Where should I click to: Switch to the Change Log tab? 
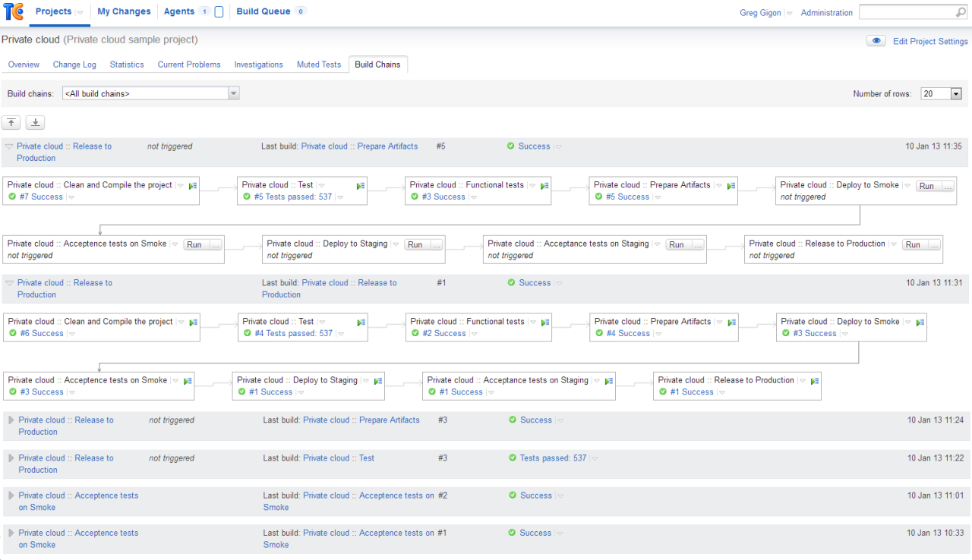74,64
